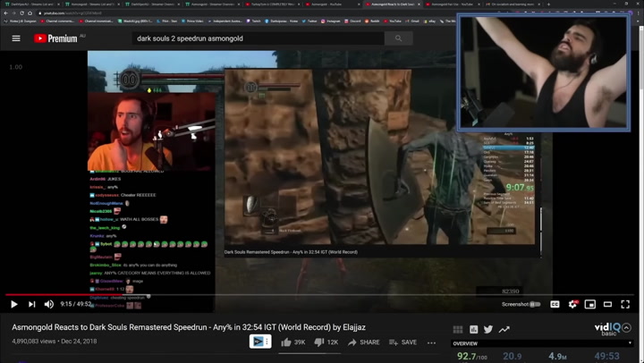Click the 92.7/100 vidIQ score
Viewport: 644px width, 363px height.
click(472, 357)
